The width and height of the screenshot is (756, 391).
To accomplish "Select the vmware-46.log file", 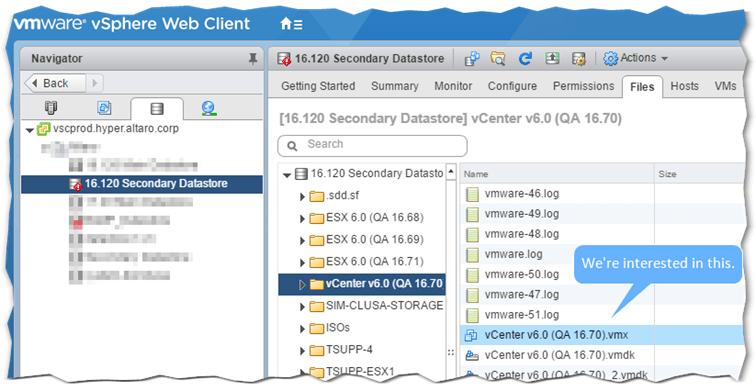I will [522, 194].
